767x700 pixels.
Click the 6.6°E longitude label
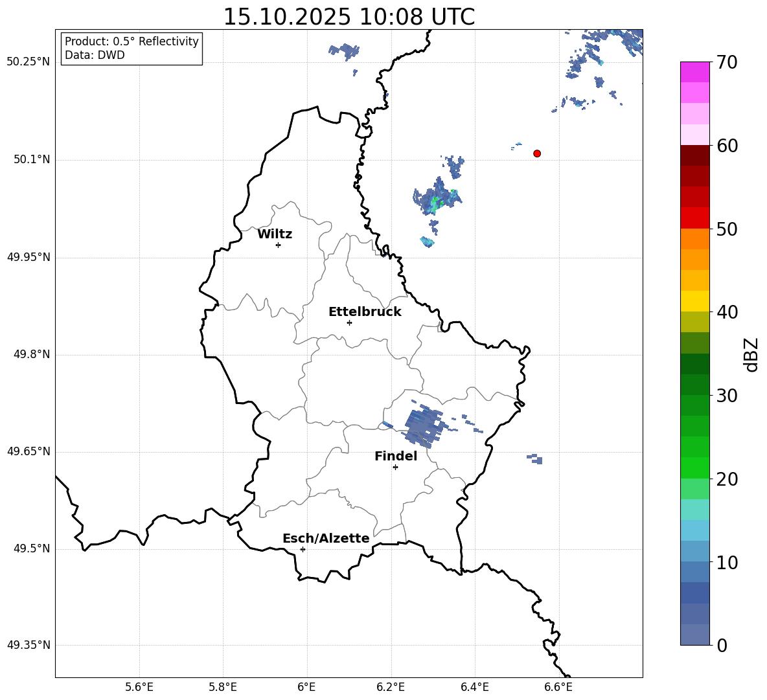(558, 687)
